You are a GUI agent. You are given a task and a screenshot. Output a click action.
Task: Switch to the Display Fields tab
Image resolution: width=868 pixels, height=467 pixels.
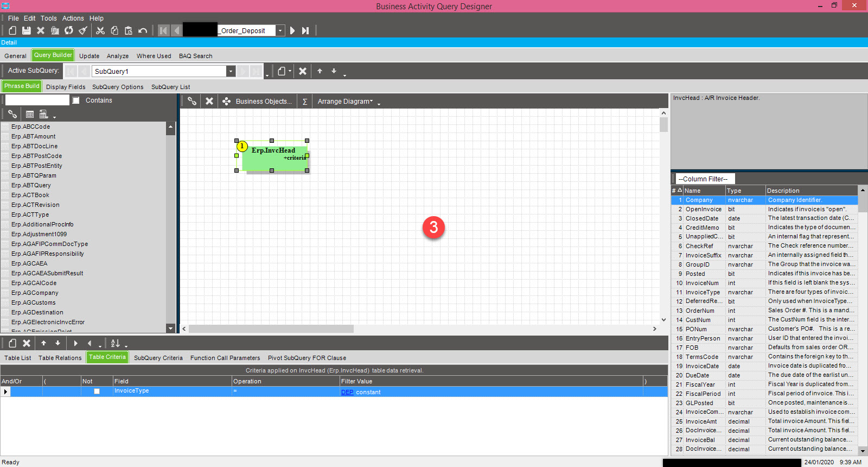click(x=66, y=87)
